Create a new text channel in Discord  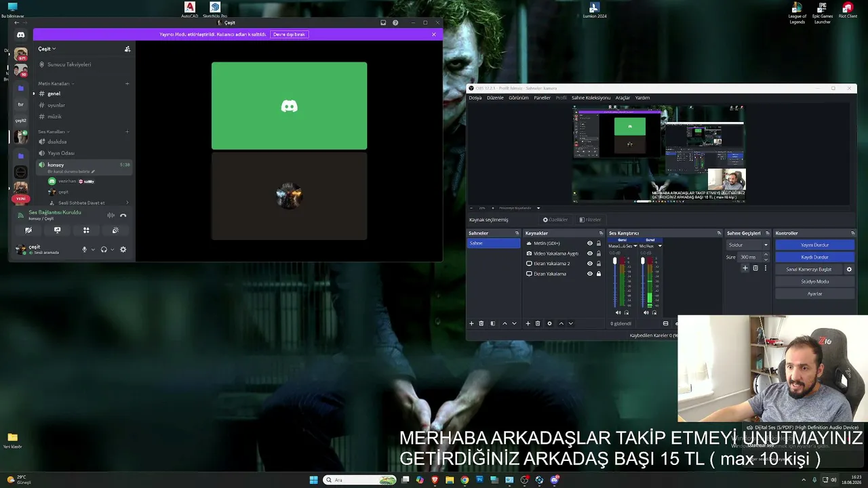click(x=127, y=83)
